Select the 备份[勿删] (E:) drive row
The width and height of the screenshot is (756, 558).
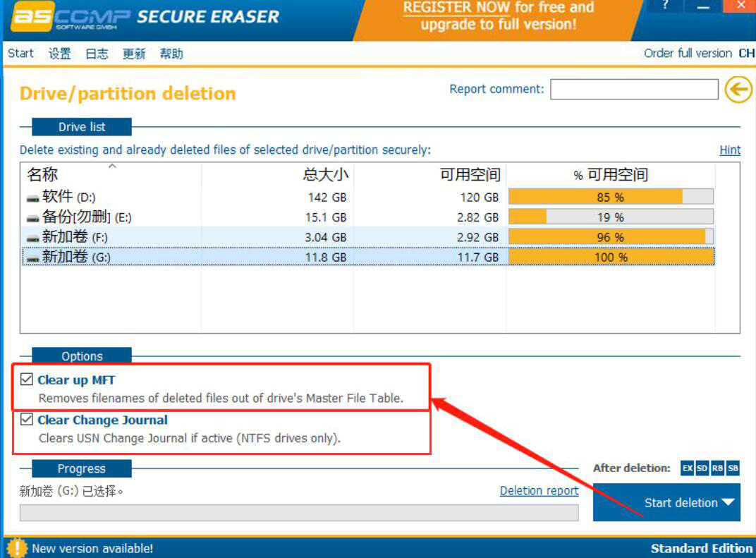click(369, 217)
